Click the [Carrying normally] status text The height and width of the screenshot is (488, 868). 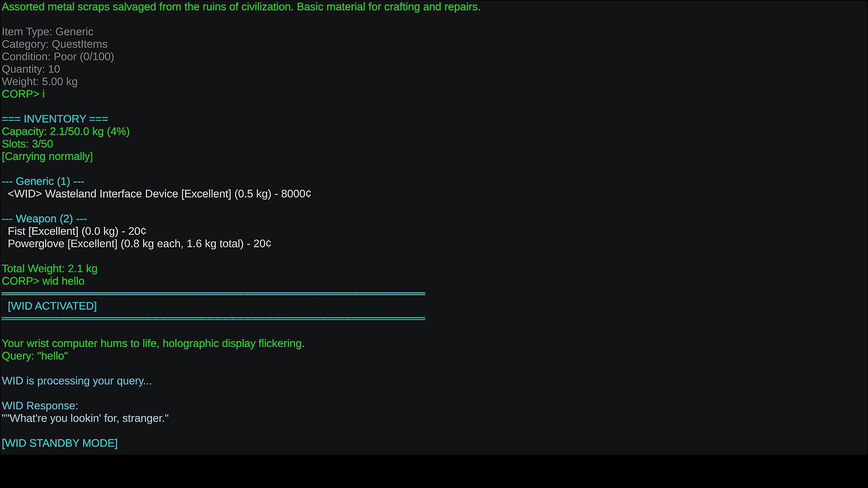47,156
